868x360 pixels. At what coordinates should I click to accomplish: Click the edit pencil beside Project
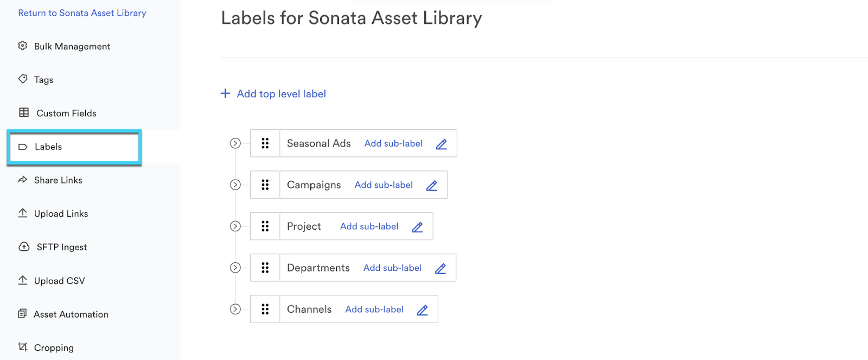[417, 227]
